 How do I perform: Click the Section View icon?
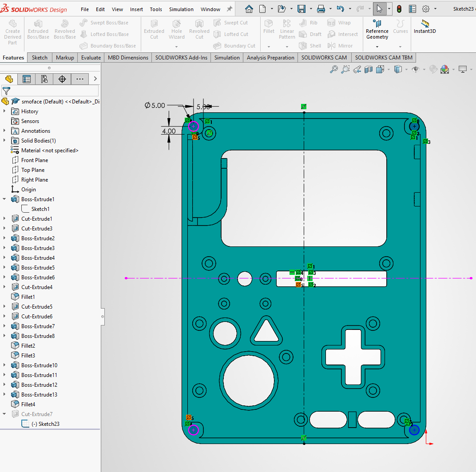point(369,70)
